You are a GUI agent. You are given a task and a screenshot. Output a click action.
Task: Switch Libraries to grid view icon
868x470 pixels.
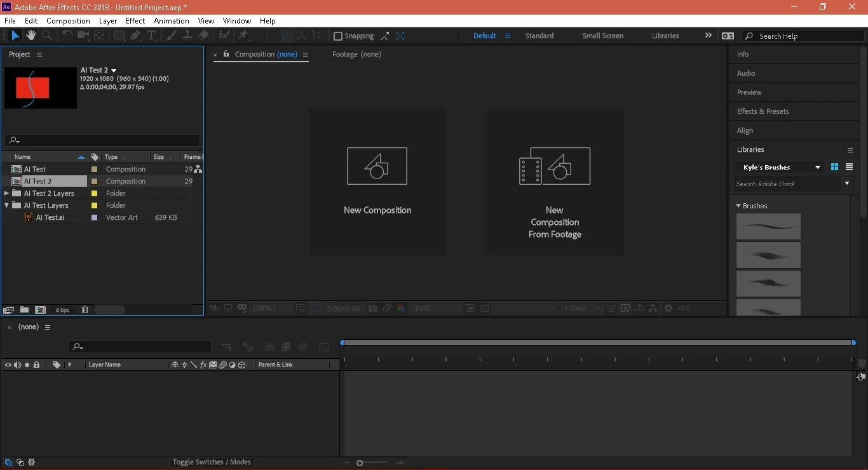tap(834, 167)
